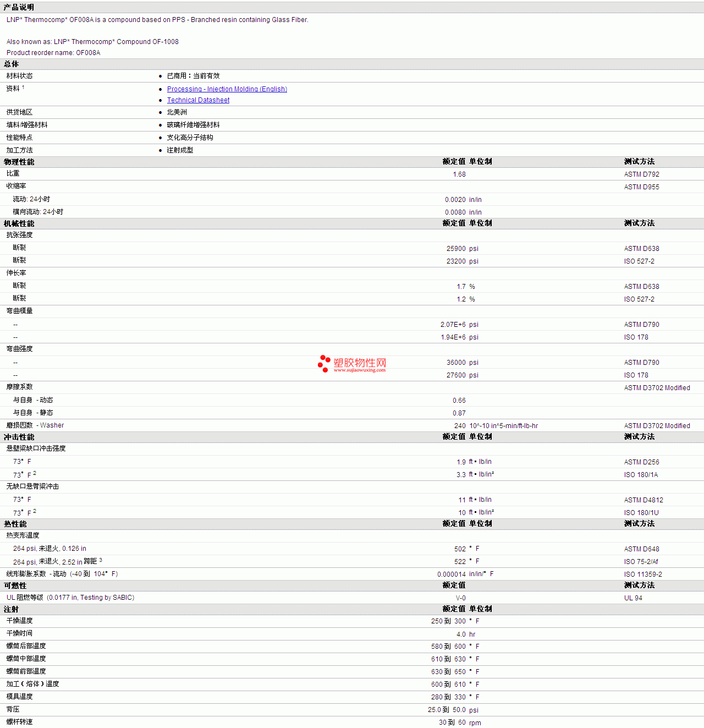The image size is (704, 728).
Task: Click flexural modulus 1.94E+6 value
Action: 453,337
